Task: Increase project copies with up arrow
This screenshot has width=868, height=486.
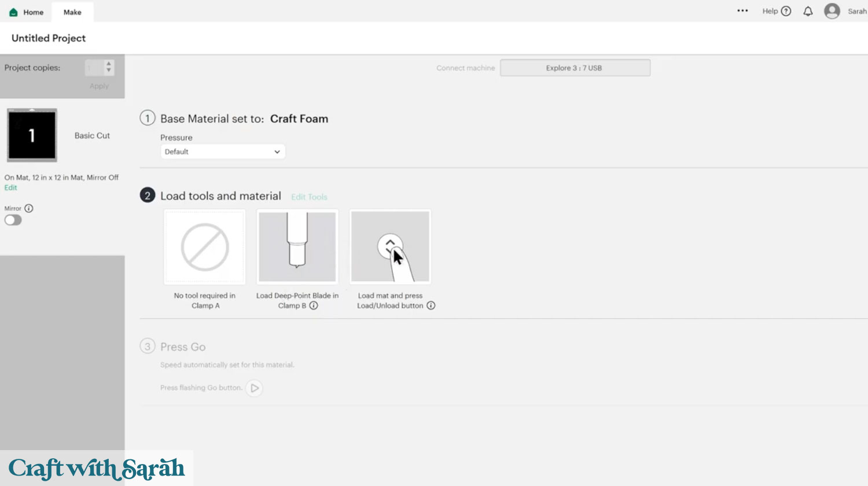Action: 108,64
